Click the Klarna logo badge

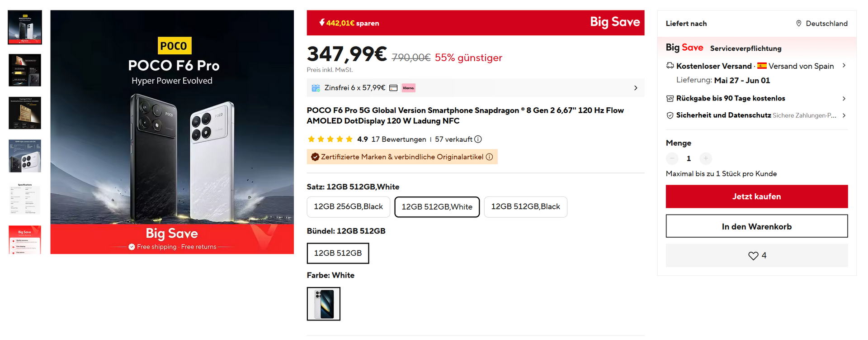(x=408, y=88)
